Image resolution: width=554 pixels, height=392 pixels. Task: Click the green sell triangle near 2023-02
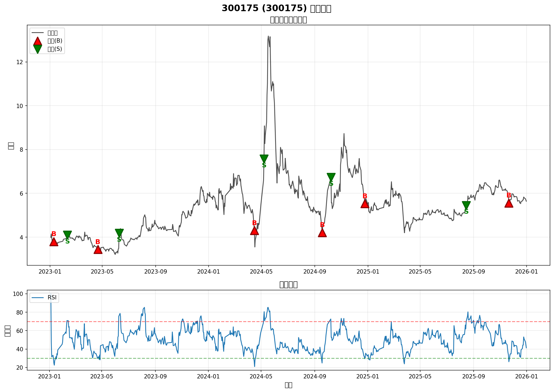click(x=68, y=234)
